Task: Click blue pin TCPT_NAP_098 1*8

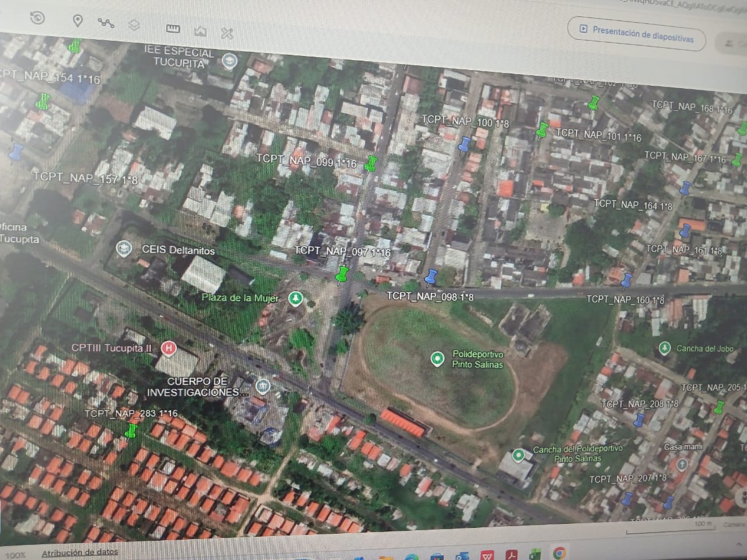Action: (x=431, y=278)
